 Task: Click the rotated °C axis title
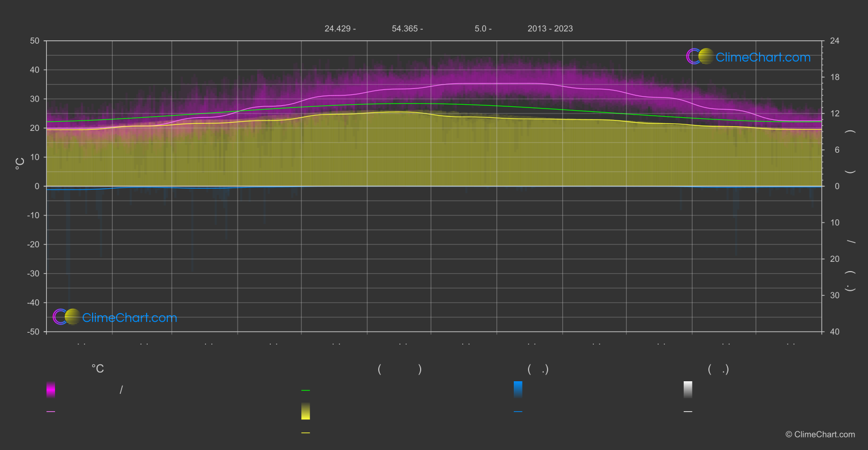(x=20, y=164)
